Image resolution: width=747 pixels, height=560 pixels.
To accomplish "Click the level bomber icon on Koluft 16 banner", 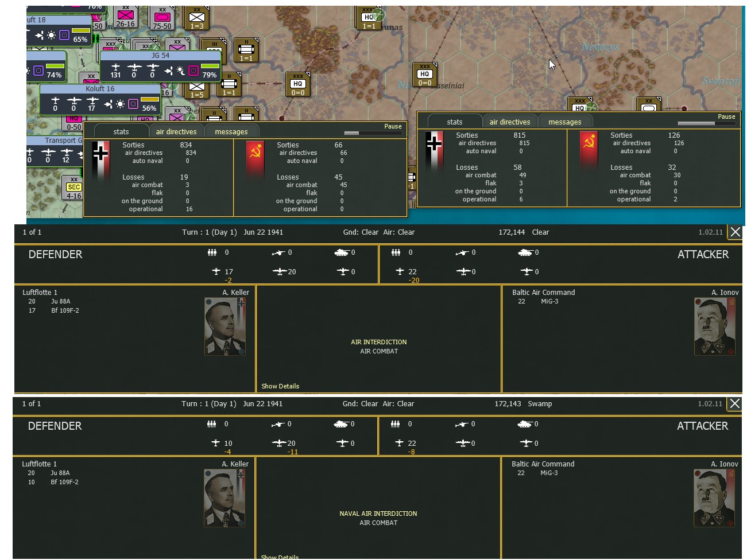I will tap(92, 100).
